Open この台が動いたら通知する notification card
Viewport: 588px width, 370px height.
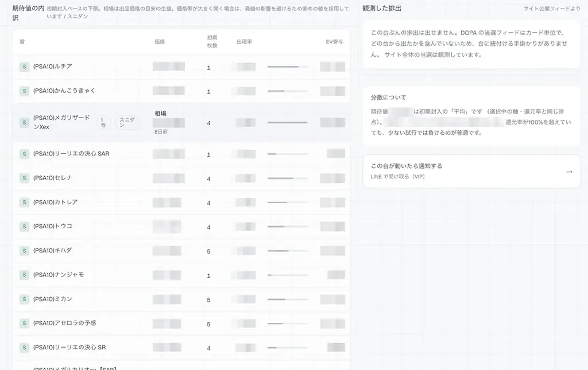(x=471, y=171)
